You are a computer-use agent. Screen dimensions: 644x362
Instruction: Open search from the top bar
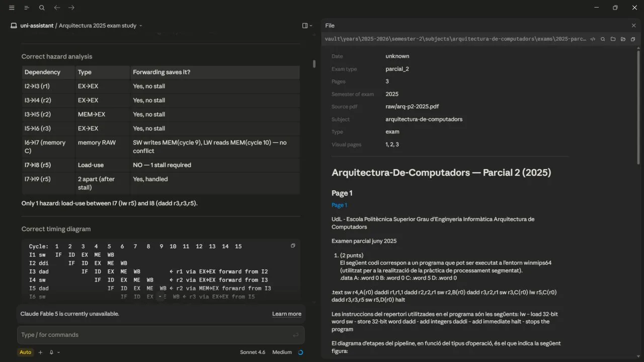42,8
